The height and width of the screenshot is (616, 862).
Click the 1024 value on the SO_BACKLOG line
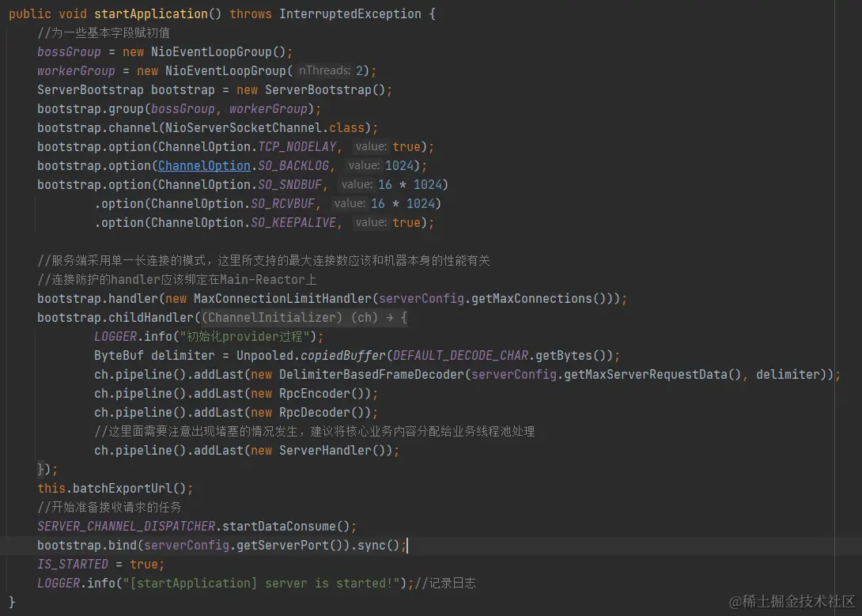coord(399,165)
